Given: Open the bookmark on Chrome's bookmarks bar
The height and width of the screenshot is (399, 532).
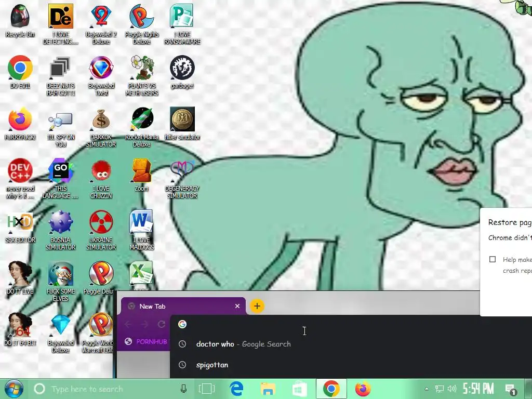Looking at the screenshot, I should click(x=146, y=342).
